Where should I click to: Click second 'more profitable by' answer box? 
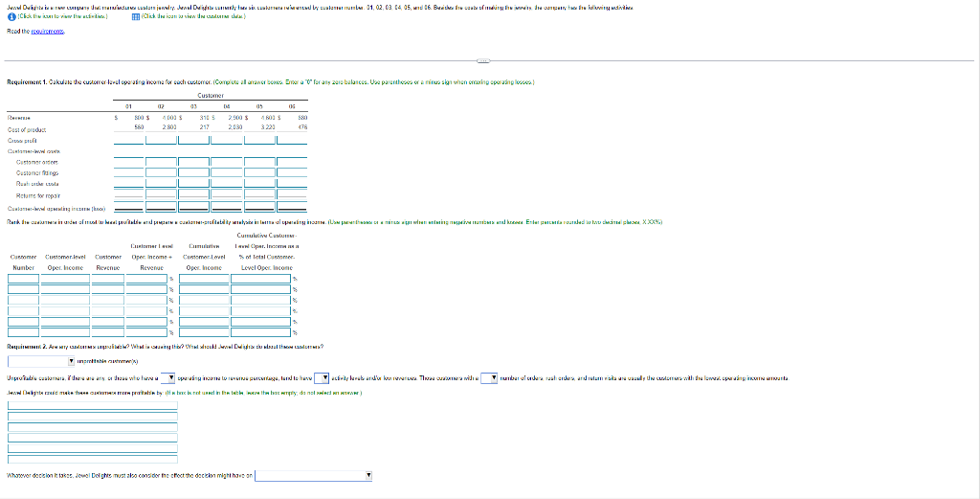[93, 416]
